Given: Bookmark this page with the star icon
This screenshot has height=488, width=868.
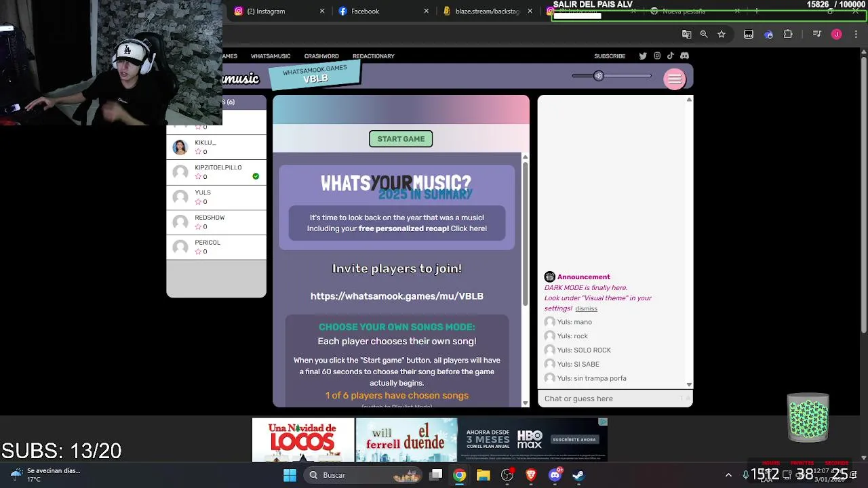Looking at the screenshot, I should coord(722,34).
